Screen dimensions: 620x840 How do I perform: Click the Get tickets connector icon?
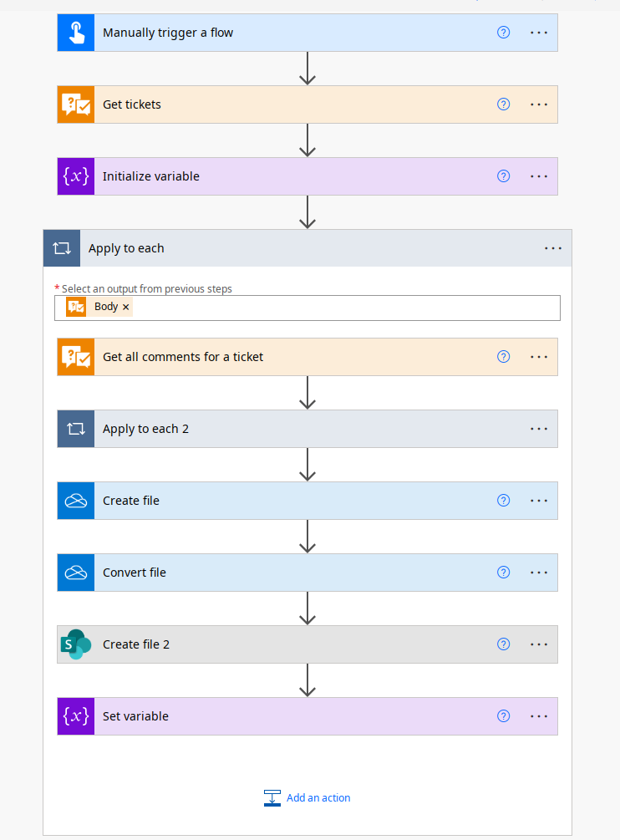click(x=76, y=104)
